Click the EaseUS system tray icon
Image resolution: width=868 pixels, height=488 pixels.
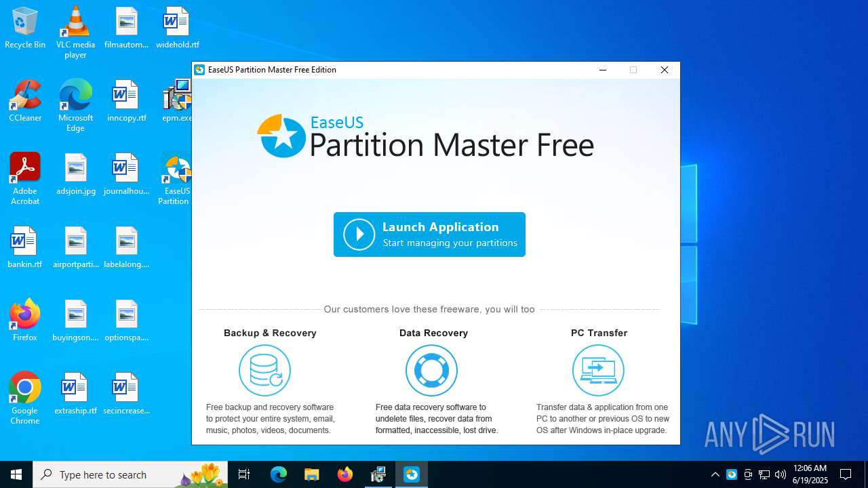click(732, 474)
